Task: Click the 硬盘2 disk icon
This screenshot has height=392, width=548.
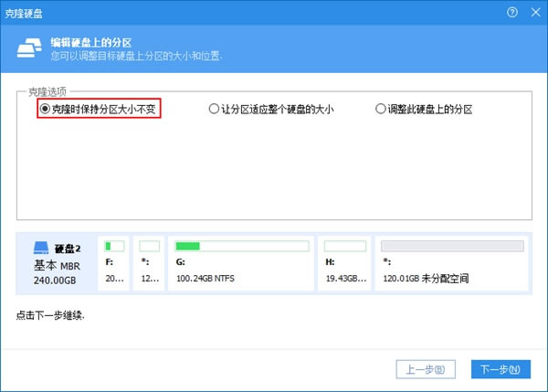Action: pyautogui.click(x=41, y=248)
